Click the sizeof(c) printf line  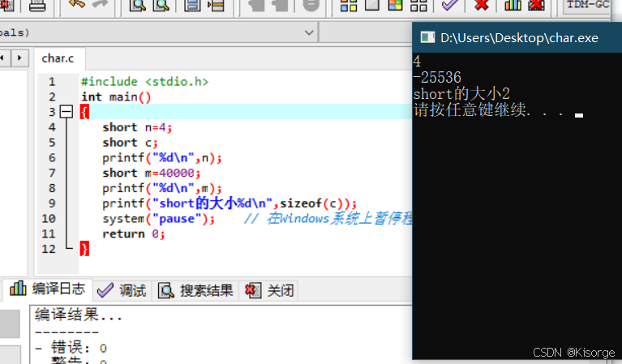(x=229, y=203)
